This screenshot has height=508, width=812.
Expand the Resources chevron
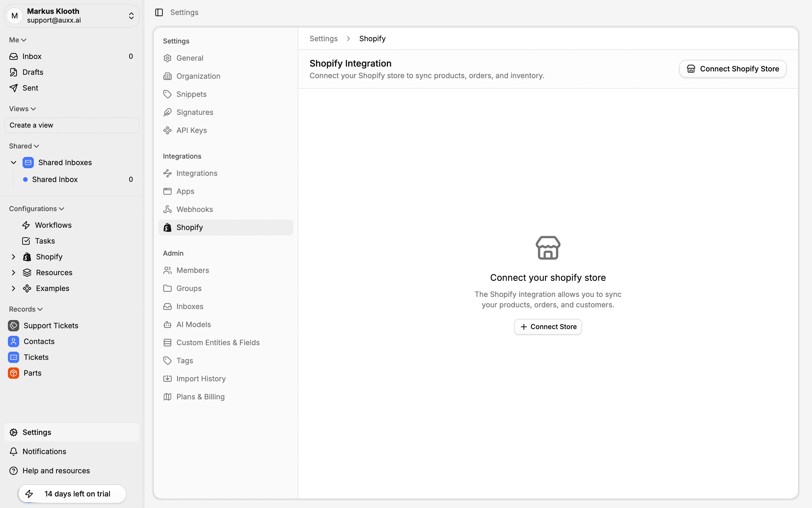14,272
